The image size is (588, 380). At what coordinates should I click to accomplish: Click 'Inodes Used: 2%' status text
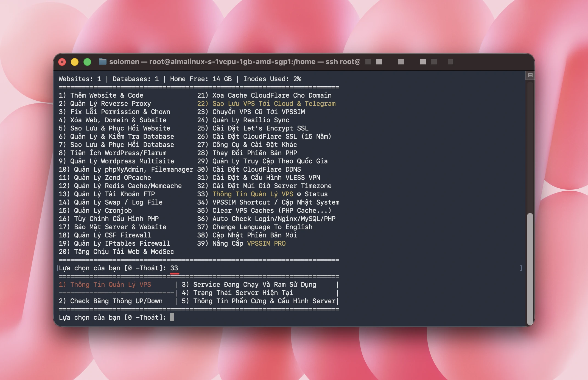(272, 79)
